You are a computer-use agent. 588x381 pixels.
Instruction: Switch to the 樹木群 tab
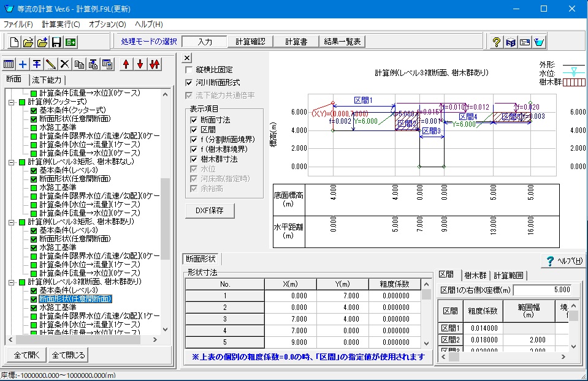click(x=475, y=276)
